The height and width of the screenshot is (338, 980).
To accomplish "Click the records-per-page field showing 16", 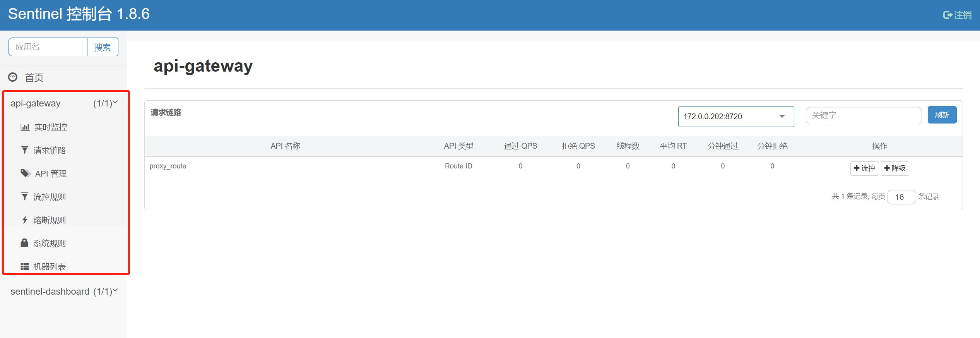I will (x=901, y=197).
